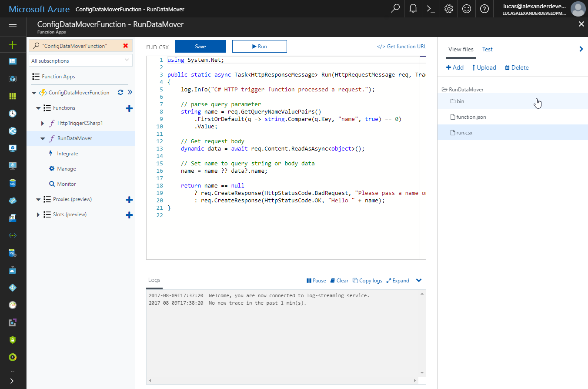Click the Get function URL link
Image resolution: width=588 pixels, height=389 pixels.
click(401, 47)
